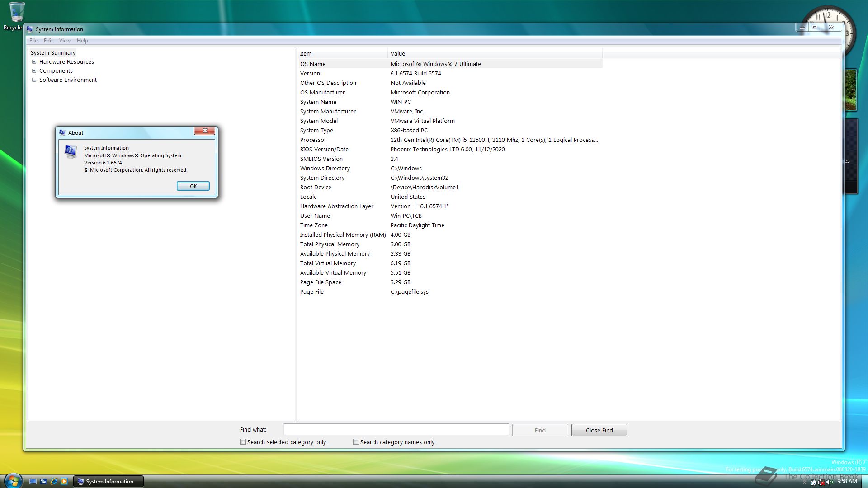Expand the Hardware Resources node

pos(34,62)
